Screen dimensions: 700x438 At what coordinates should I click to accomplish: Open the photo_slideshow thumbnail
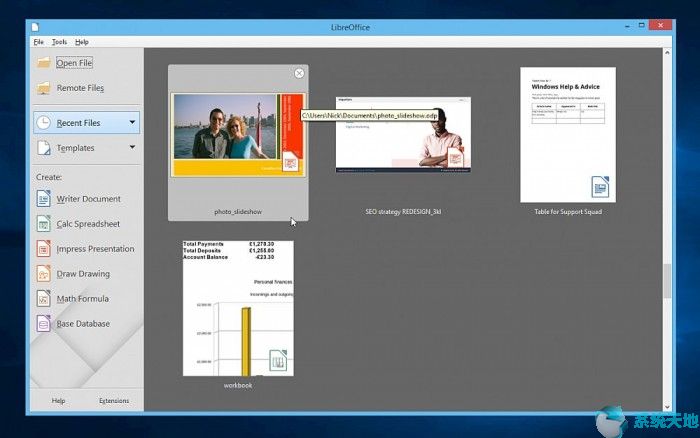coord(238,134)
